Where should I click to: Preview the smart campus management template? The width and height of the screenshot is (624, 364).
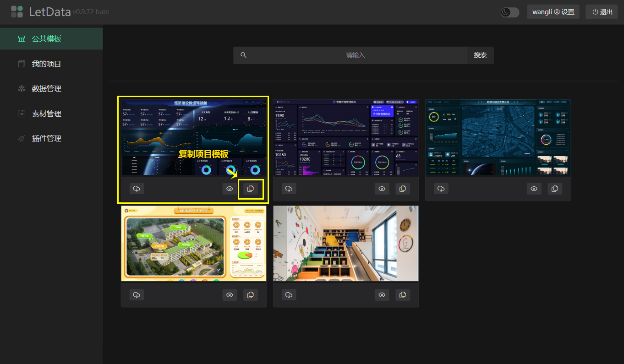(382, 189)
